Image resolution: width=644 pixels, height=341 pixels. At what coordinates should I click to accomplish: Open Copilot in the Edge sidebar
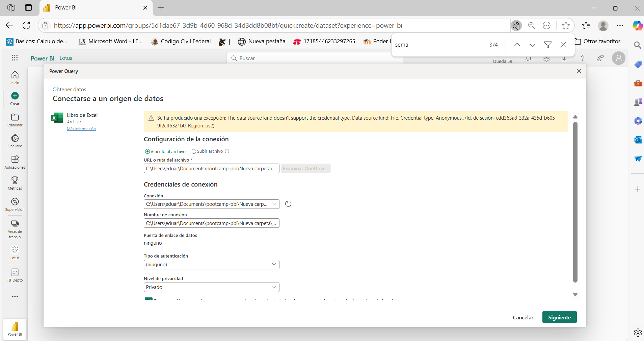pos(638,25)
